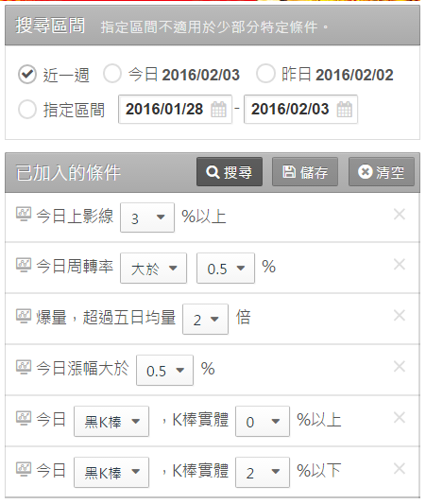Click the 清空 clear button
This screenshot has height=504, width=426.
[x=382, y=172]
